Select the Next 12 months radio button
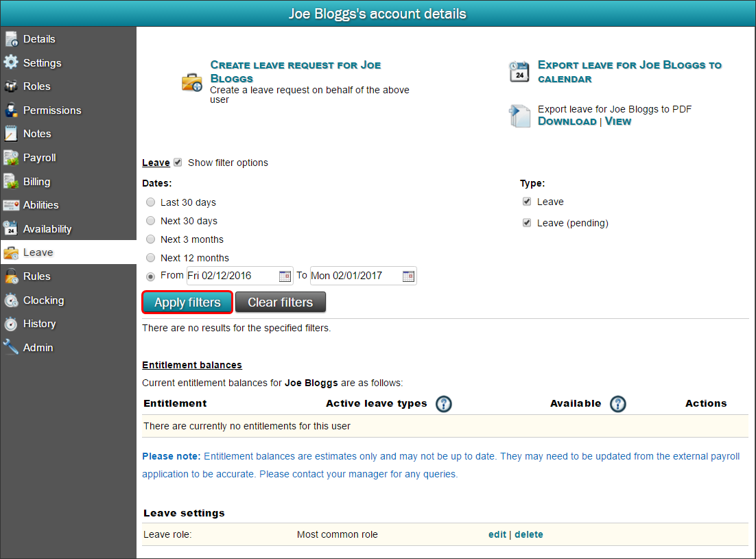 pos(150,257)
